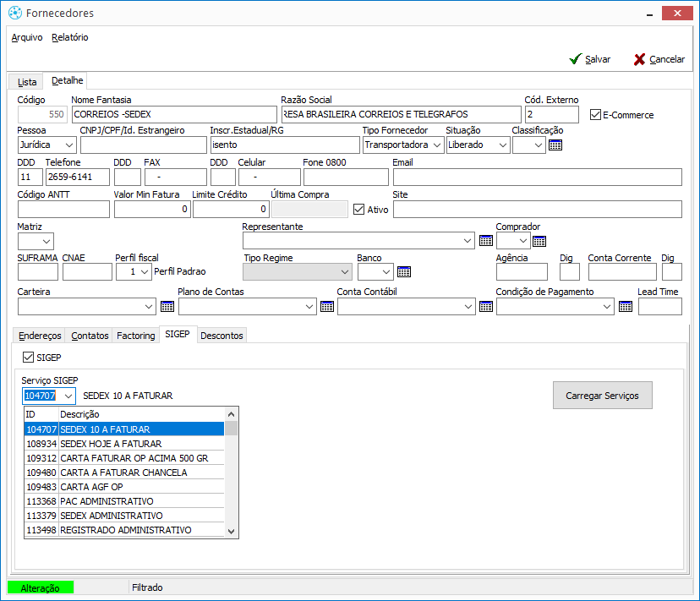This screenshot has width=700, height=601.
Task: Switch to the Endereços tab
Action: point(40,336)
